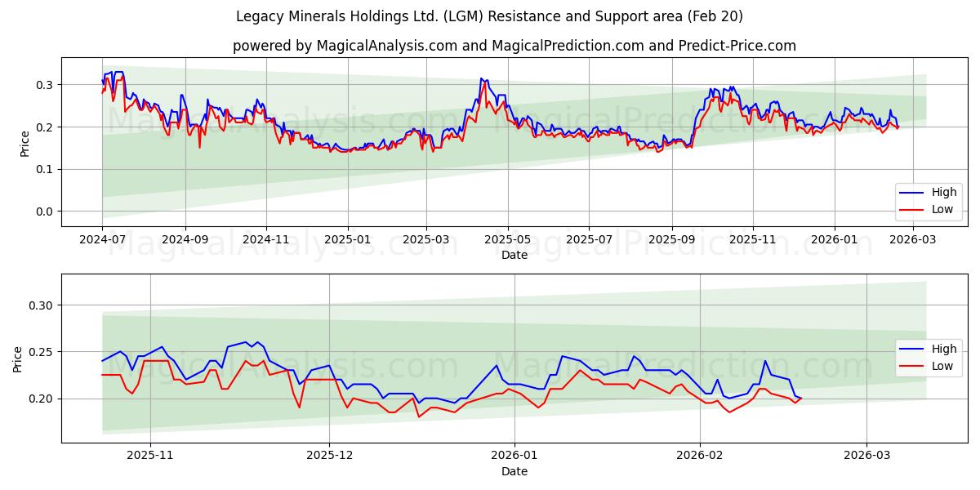Click the 2025-07 date label on the upper chart
Viewport: 980px width, 490px height.
pyautogui.click(x=590, y=240)
